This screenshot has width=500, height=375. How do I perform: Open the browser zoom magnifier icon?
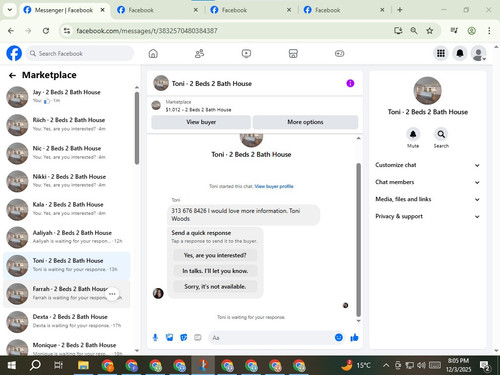point(414,31)
